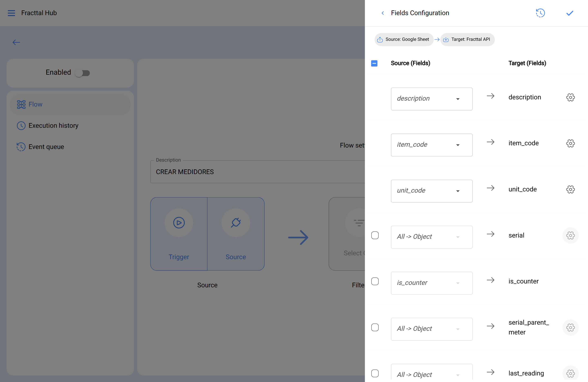Toggle the select-all checkbox beside Source (Fields)
Screen dimensions: 588x382
pyautogui.click(x=374, y=63)
